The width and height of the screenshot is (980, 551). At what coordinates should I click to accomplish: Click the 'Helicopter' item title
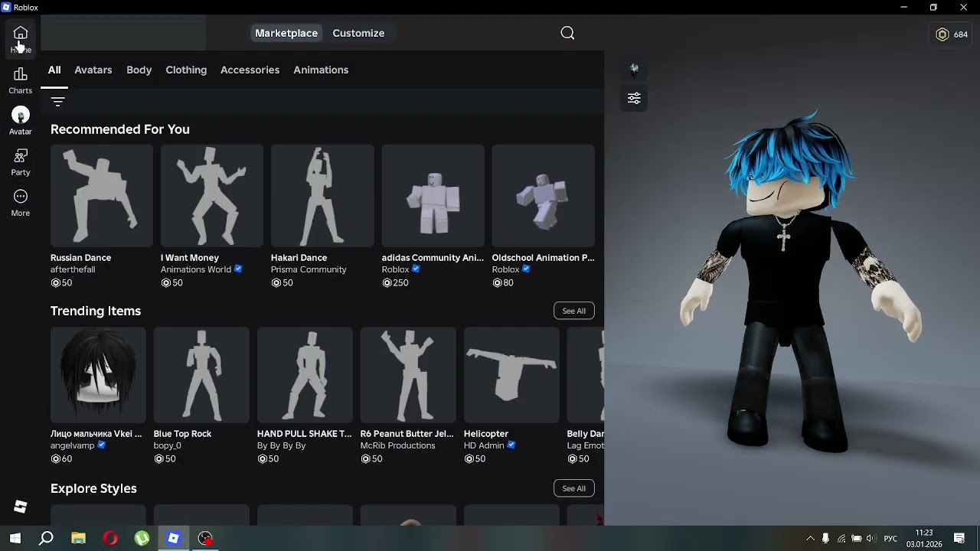tap(486, 434)
